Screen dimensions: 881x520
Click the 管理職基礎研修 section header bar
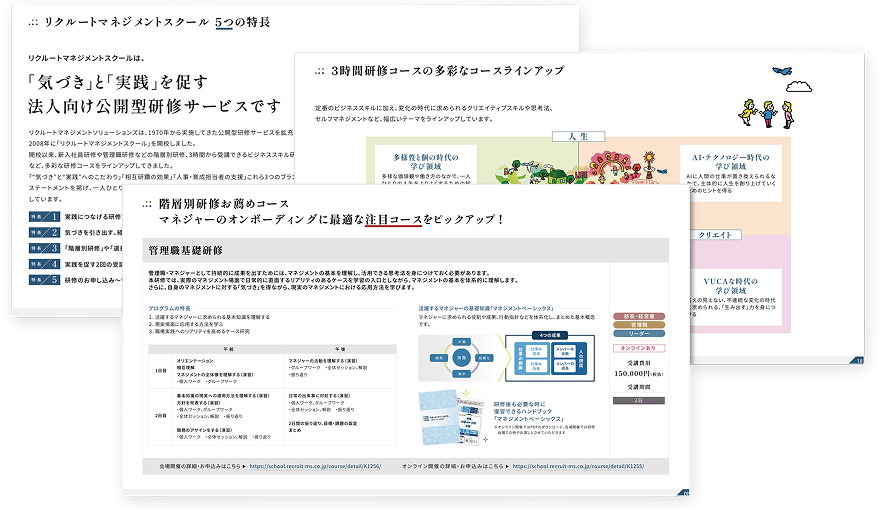(x=400, y=248)
